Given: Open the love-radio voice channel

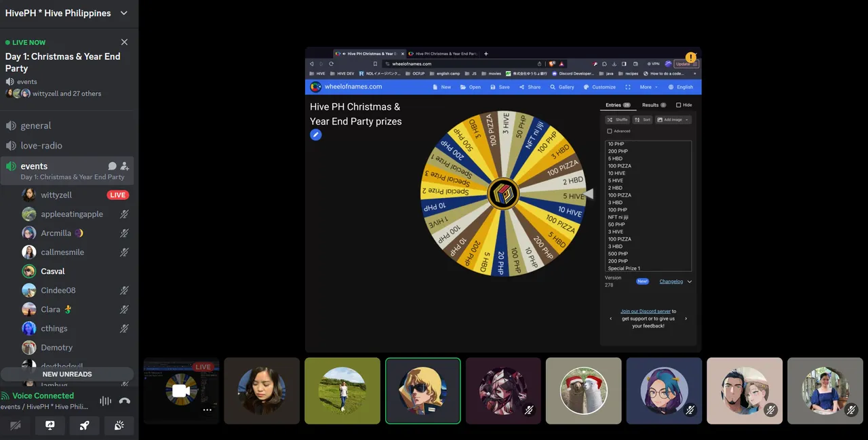Looking at the screenshot, I should coord(41,146).
